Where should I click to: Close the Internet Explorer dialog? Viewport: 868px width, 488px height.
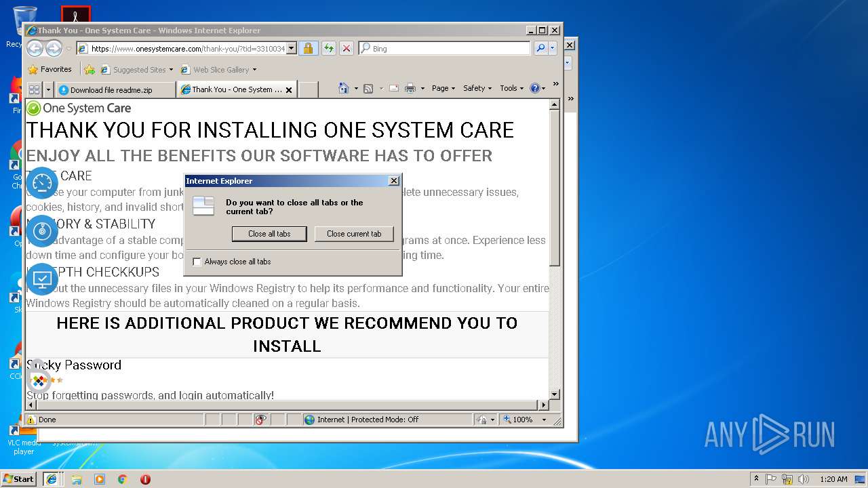point(393,181)
